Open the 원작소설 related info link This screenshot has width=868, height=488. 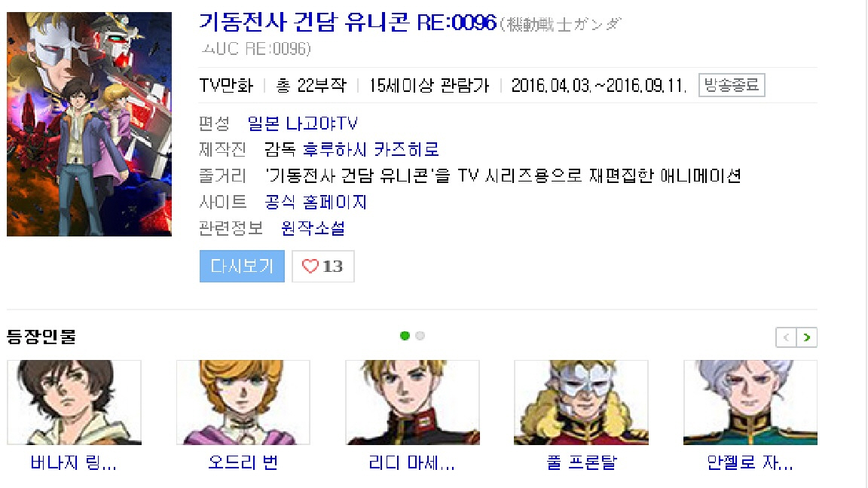click(313, 228)
